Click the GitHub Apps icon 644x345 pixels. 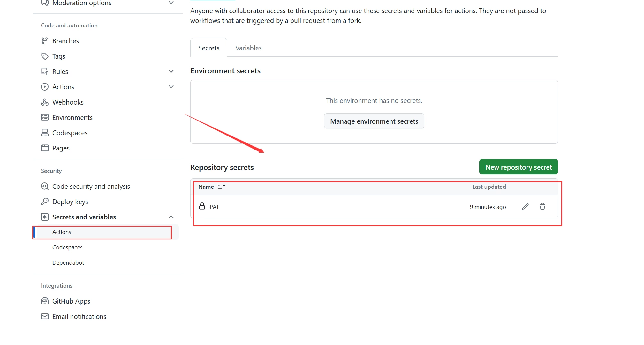coord(45,301)
